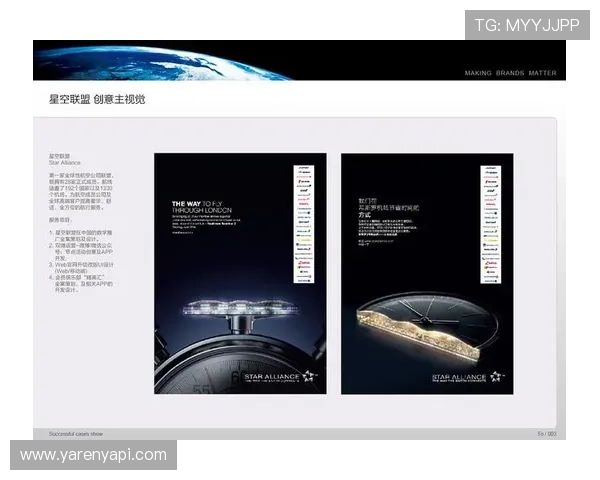The height and width of the screenshot is (480, 600).
Task: Open the left poster with the stopwatch
Action: [x=240, y=273]
